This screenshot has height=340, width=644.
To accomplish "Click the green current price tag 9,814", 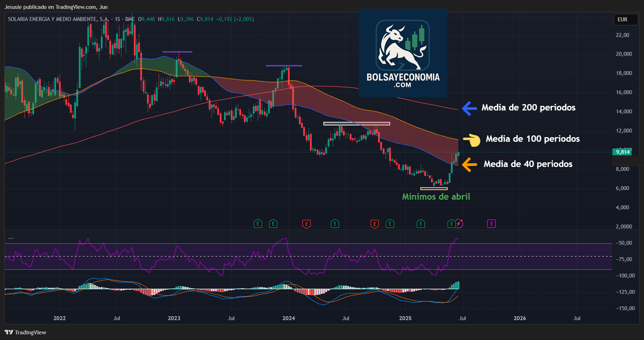I will click(622, 152).
